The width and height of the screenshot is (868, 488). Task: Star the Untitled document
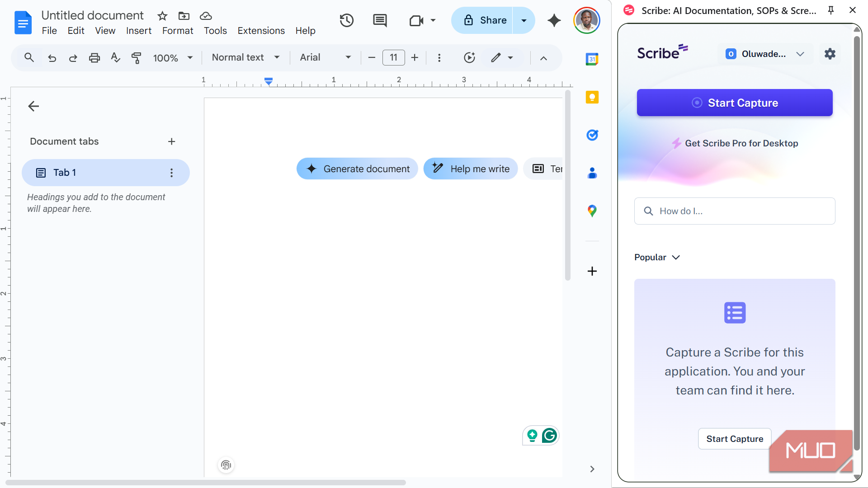click(162, 16)
